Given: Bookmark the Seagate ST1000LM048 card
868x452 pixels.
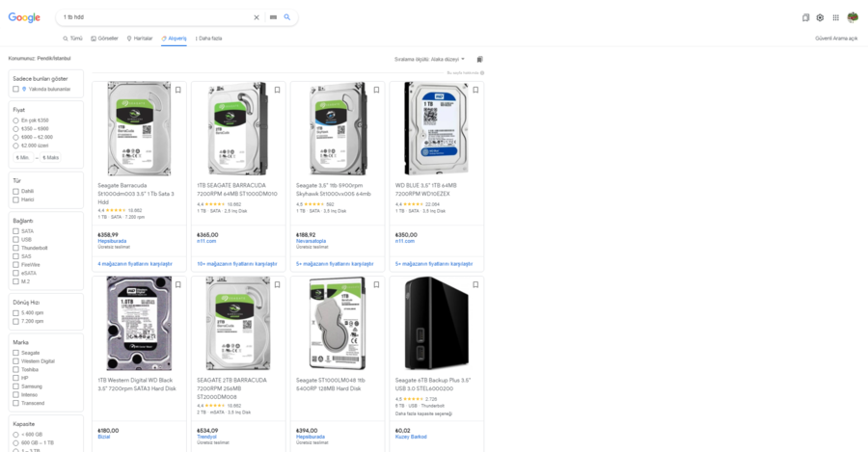Looking at the screenshot, I should pyautogui.click(x=376, y=284).
